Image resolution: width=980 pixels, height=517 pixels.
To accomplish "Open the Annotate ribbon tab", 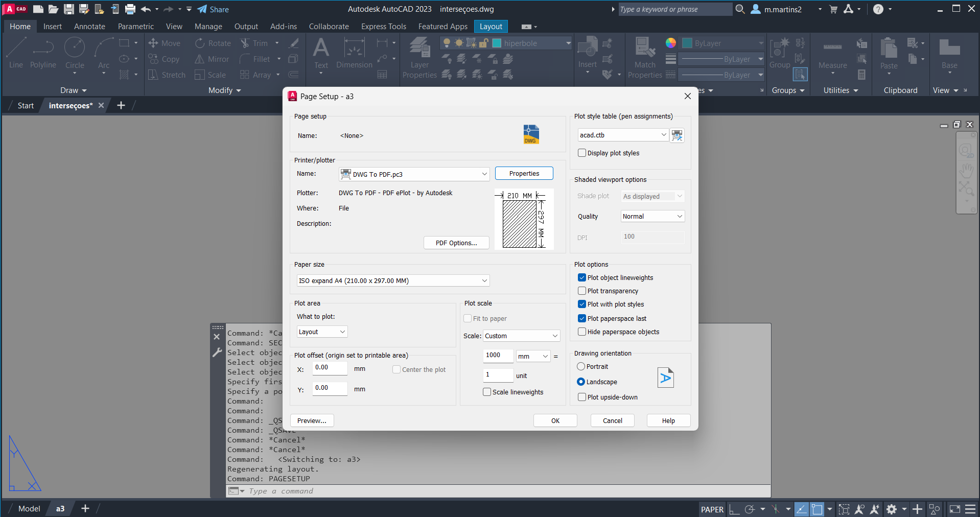I will tap(89, 27).
